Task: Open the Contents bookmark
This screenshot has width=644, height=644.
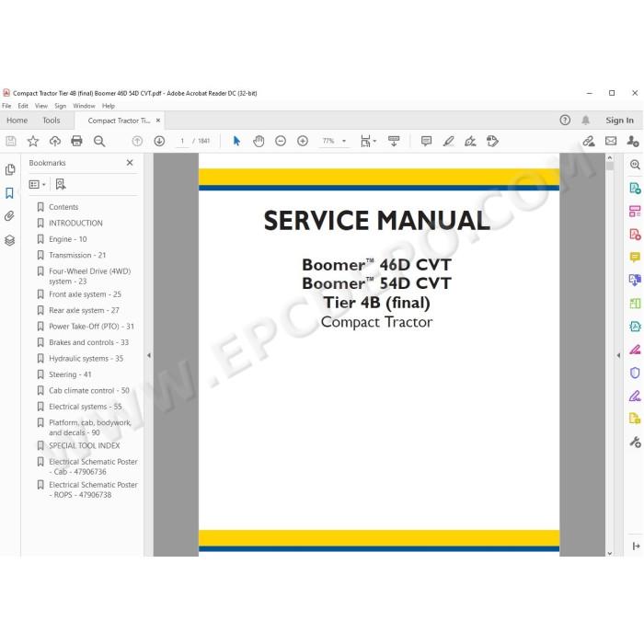Action: pyautogui.click(x=63, y=207)
